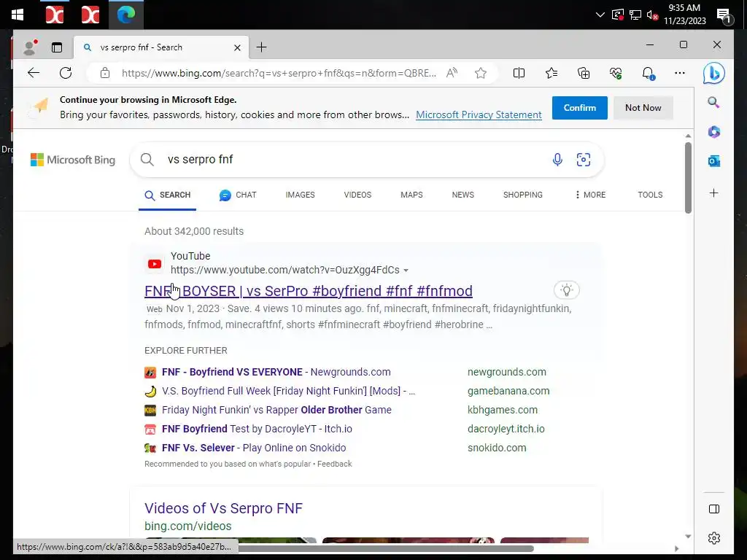Expand the MORE menu
Viewport: 747px width, 560px height.
coord(590,195)
